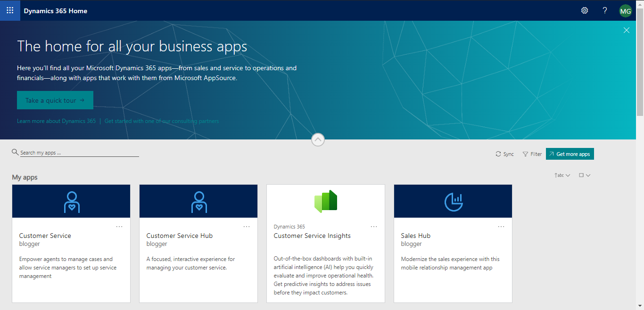This screenshot has width=644, height=310.
Task: Open Get started with consulting partners link
Action: coord(162,121)
